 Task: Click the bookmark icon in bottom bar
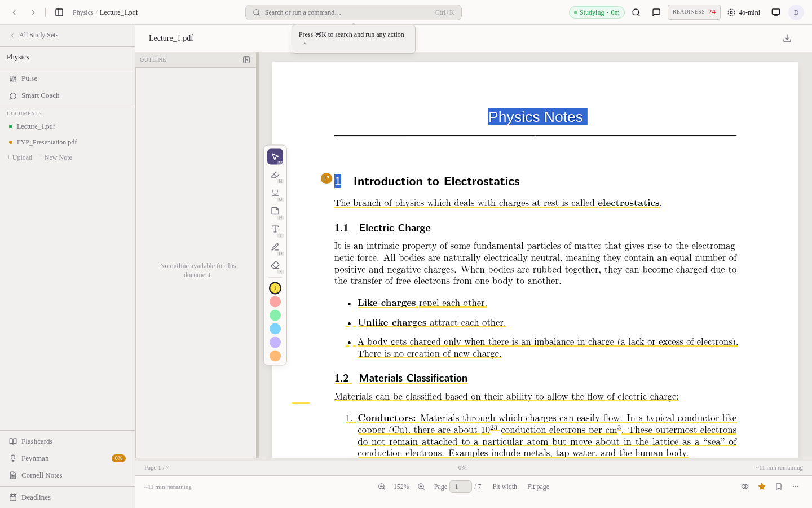pyautogui.click(x=779, y=487)
